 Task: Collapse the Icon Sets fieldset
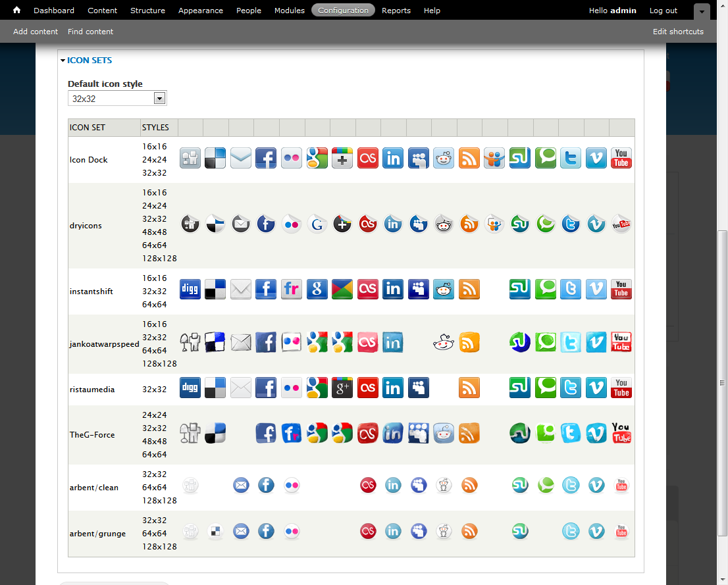(x=89, y=61)
